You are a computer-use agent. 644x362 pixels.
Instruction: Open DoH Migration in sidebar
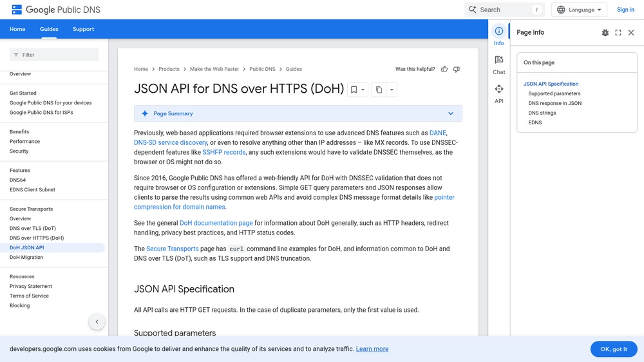[x=26, y=257]
